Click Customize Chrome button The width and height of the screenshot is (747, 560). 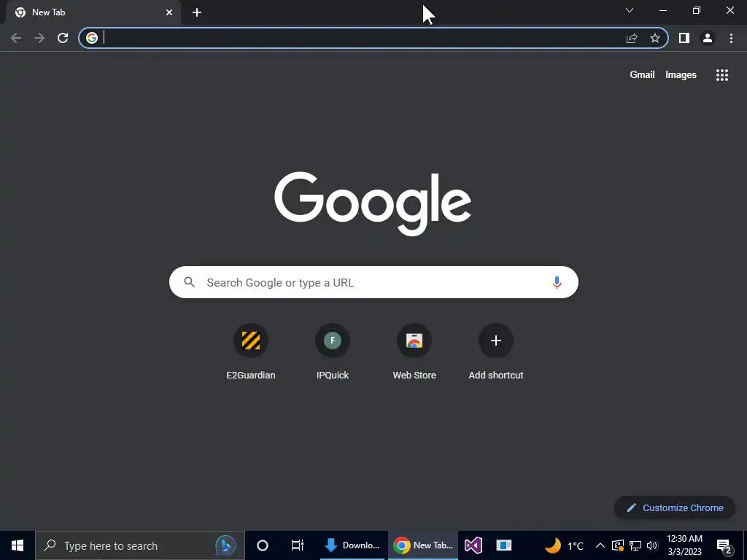point(675,507)
